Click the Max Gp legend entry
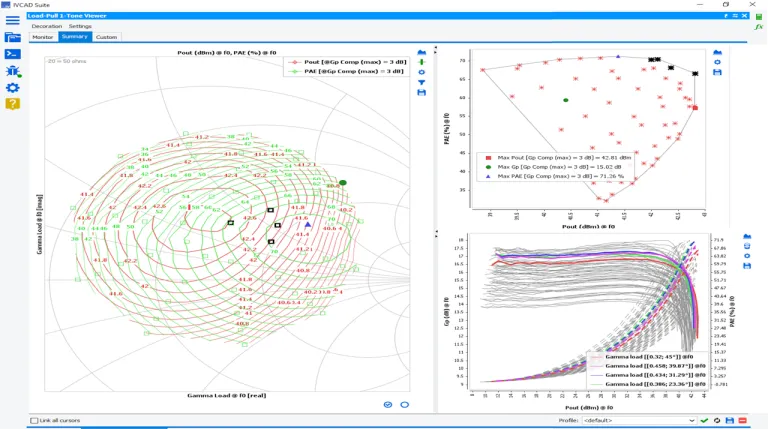This screenshot has width=768, height=432. click(553, 167)
